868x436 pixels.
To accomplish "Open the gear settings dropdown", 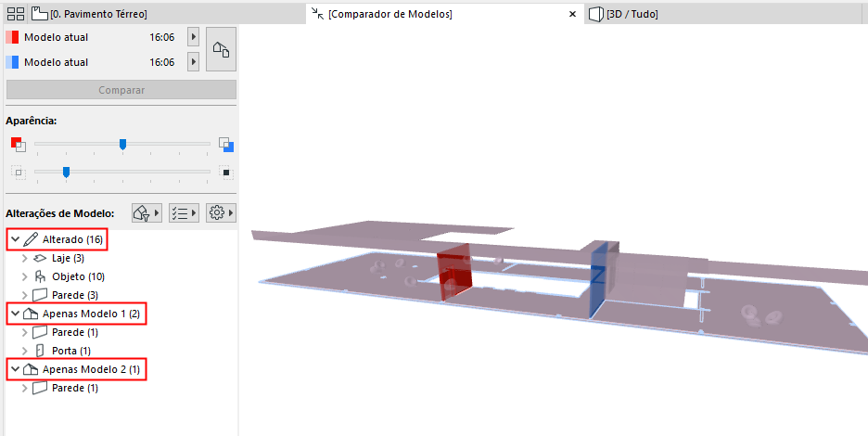I will 221,212.
